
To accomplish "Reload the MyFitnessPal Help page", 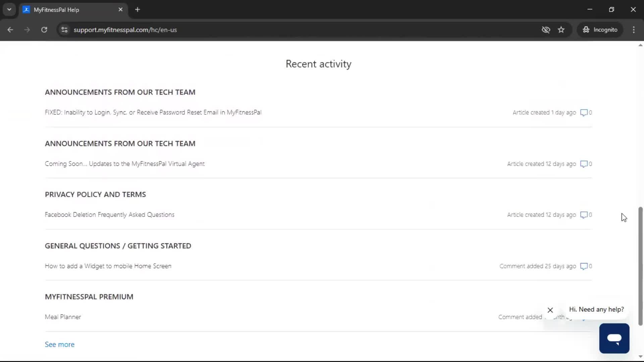I will tap(44, 30).
